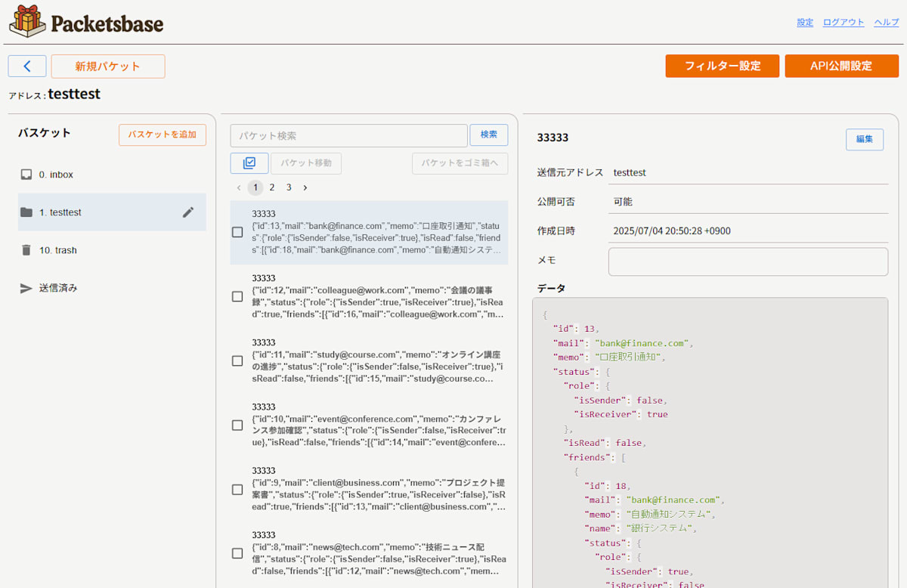Check the packet with event@conference.com

click(x=237, y=425)
